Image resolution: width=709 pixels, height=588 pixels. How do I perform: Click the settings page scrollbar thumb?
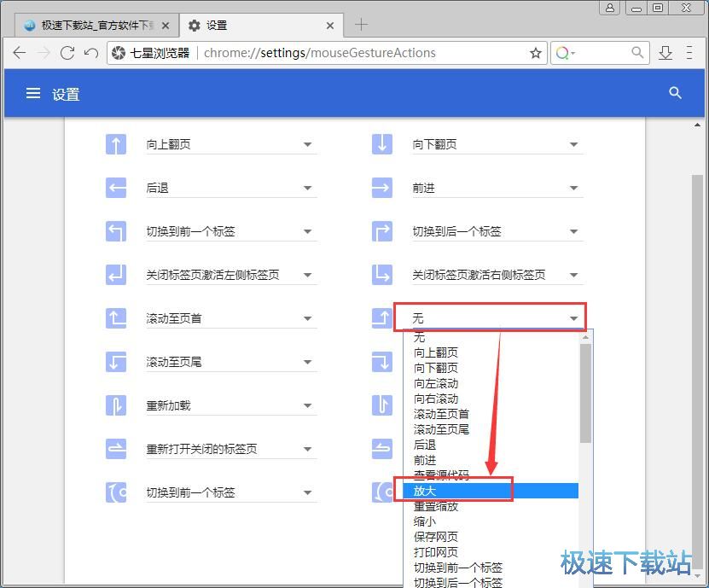point(697,371)
